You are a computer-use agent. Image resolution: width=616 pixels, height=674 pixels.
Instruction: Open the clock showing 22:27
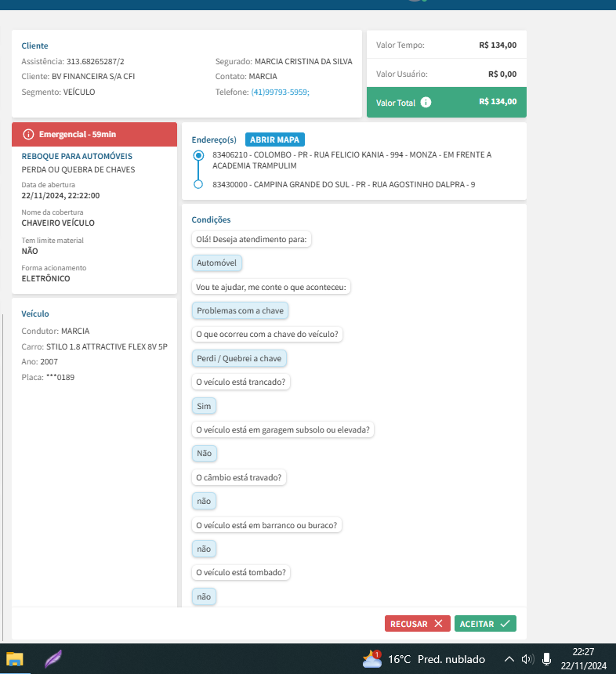point(583,659)
